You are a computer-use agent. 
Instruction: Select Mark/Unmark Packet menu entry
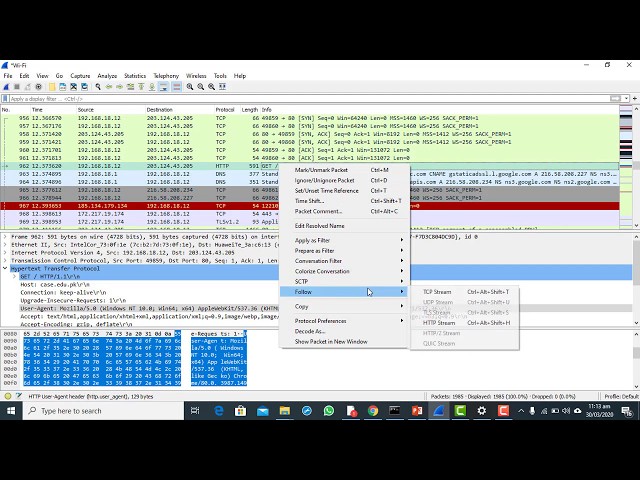(345, 170)
